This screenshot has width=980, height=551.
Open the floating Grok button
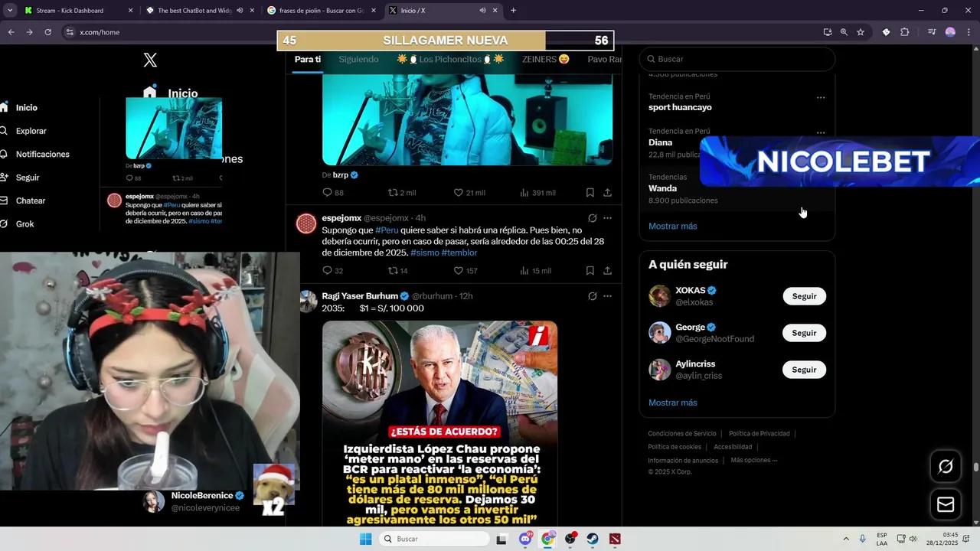946,466
